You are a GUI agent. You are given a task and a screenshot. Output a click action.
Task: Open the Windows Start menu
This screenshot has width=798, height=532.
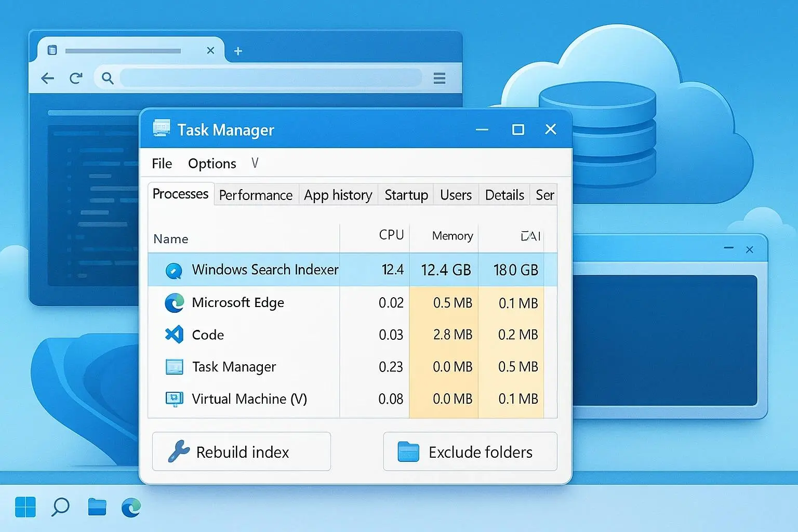tap(25, 507)
